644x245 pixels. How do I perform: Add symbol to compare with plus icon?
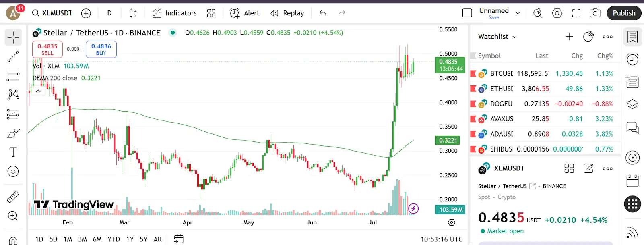pos(86,13)
